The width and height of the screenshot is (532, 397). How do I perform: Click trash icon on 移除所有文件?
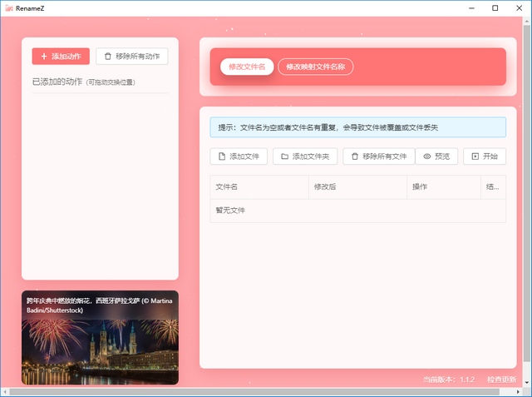point(355,156)
